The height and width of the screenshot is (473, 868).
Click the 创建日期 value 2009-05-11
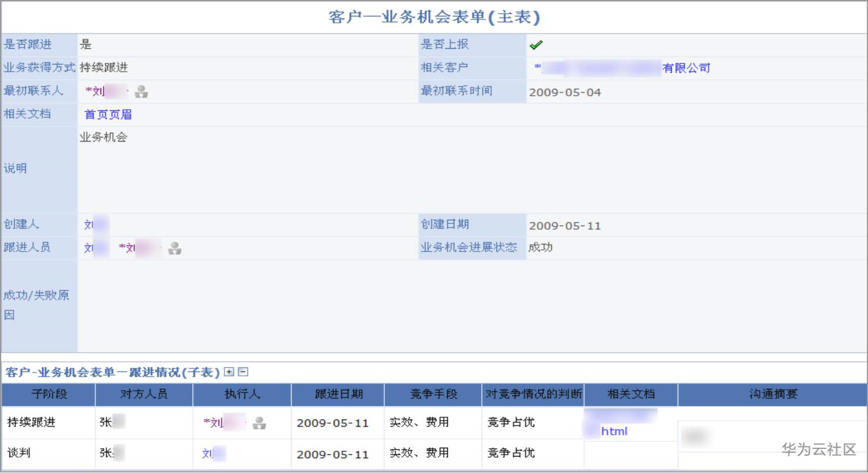(x=565, y=226)
